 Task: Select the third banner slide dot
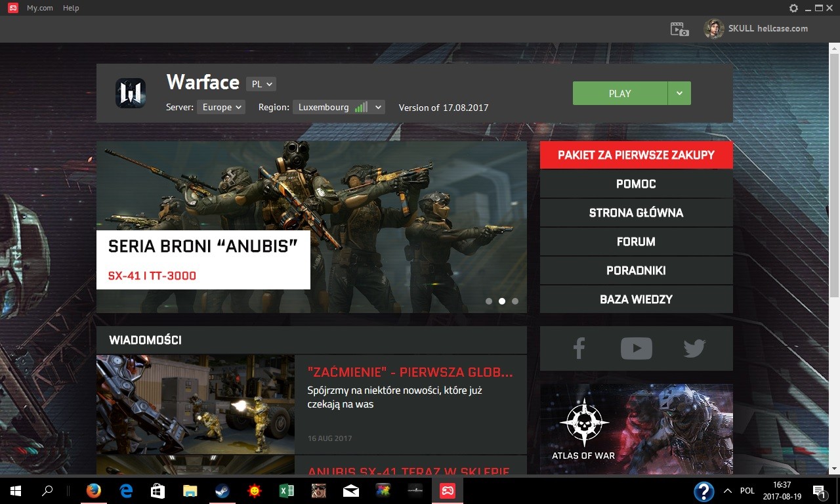515,301
